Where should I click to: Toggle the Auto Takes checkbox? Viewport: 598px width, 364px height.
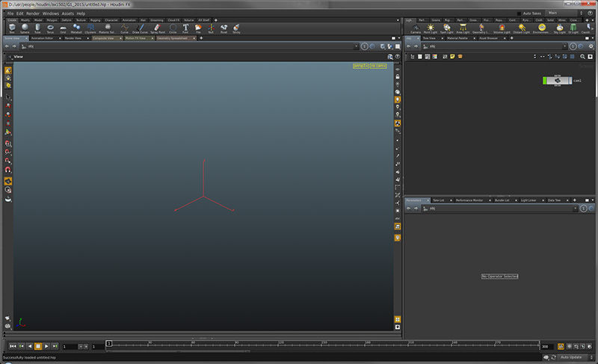520,13
